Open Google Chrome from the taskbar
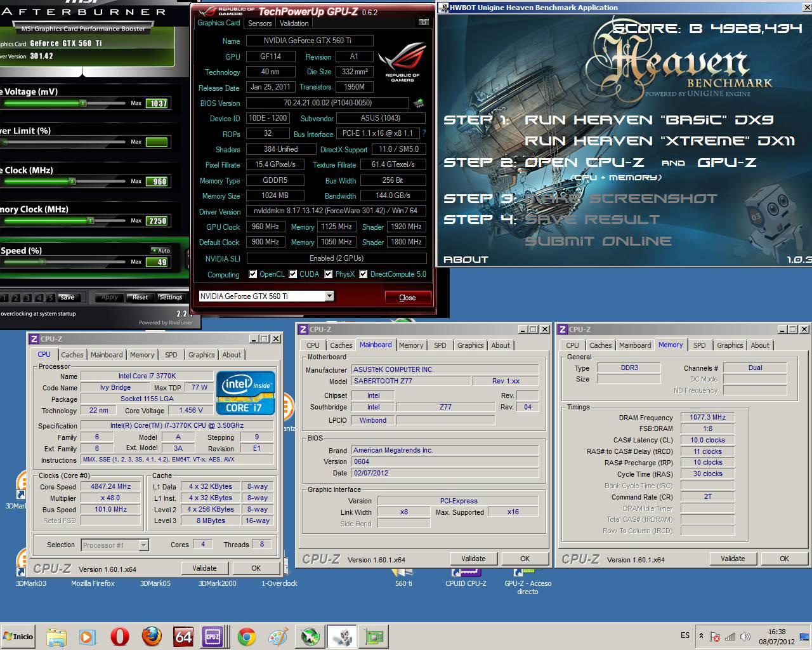The height and width of the screenshot is (650, 812). pos(247,637)
